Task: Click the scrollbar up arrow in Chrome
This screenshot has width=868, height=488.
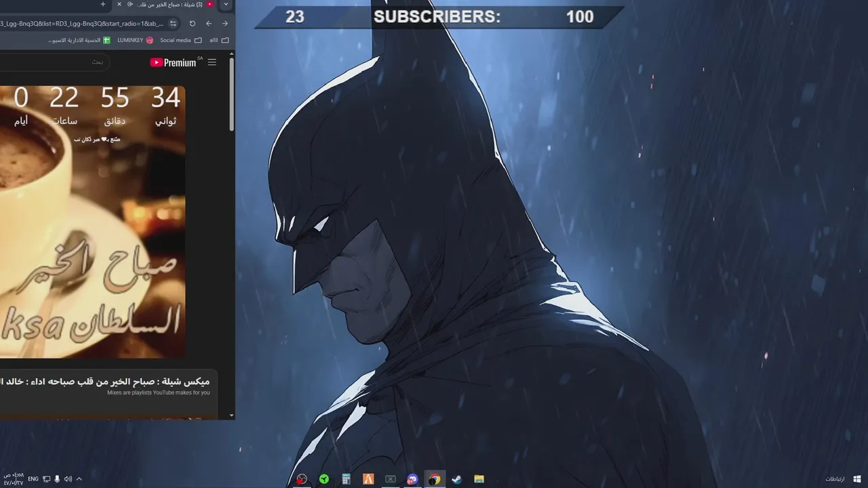Action: [x=232, y=54]
